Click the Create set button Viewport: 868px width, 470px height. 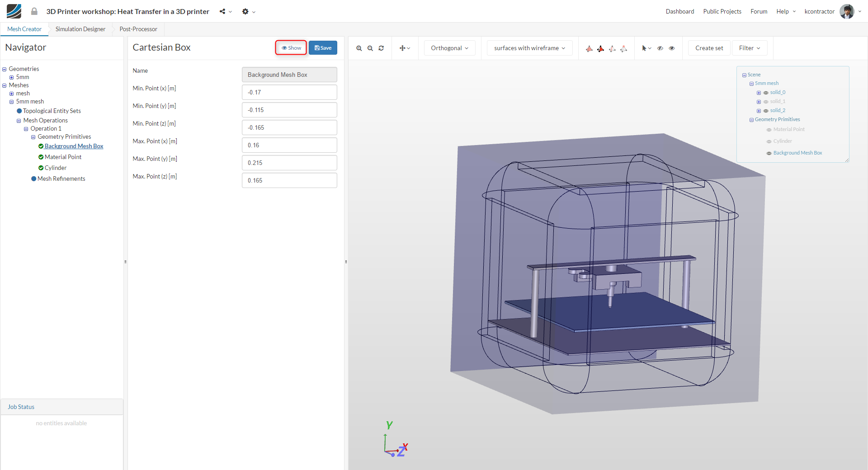(709, 48)
